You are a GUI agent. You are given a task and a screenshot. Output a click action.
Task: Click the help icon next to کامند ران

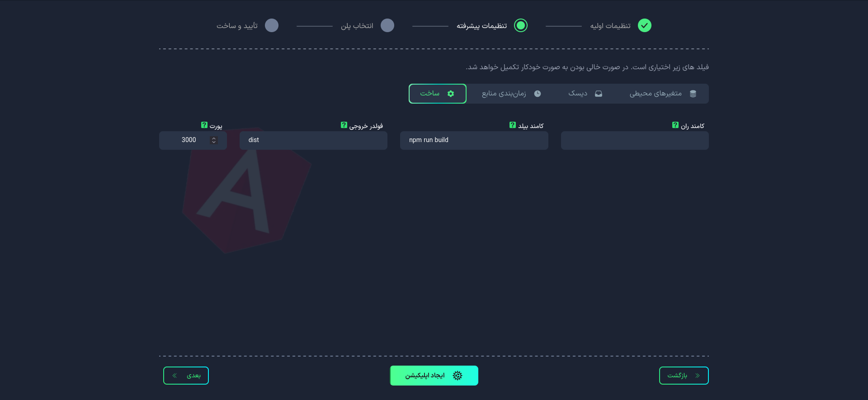tap(675, 125)
